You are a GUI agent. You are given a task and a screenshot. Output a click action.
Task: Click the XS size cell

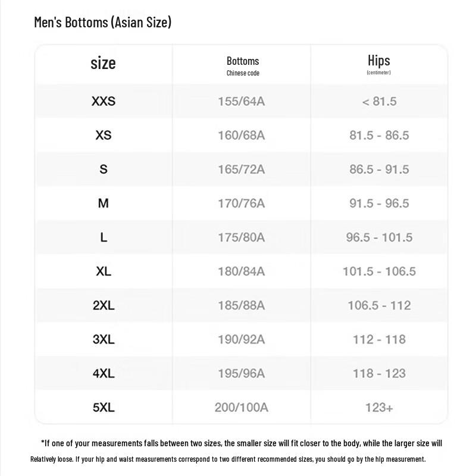coord(104,135)
